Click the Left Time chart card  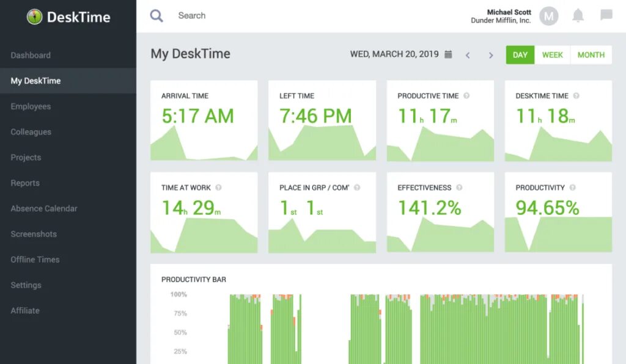322,120
